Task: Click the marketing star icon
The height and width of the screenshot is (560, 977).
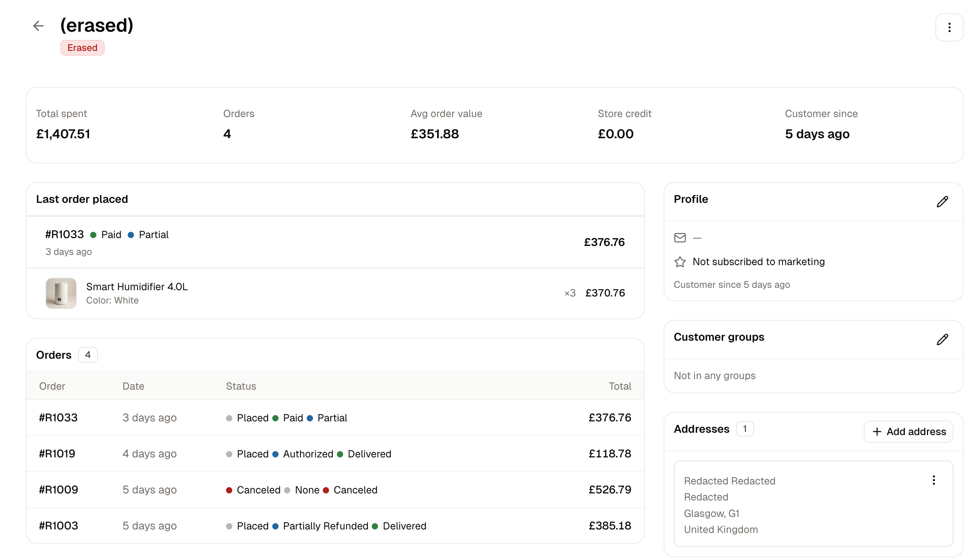Action: coord(680,262)
